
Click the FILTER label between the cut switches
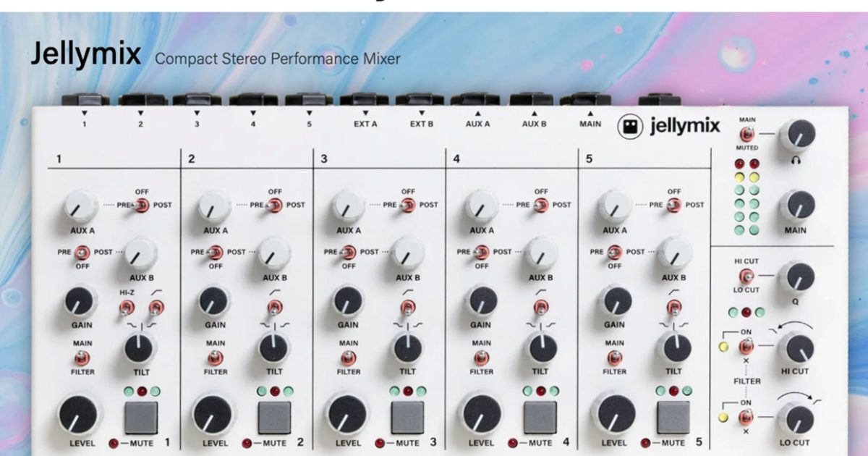pos(747,381)
